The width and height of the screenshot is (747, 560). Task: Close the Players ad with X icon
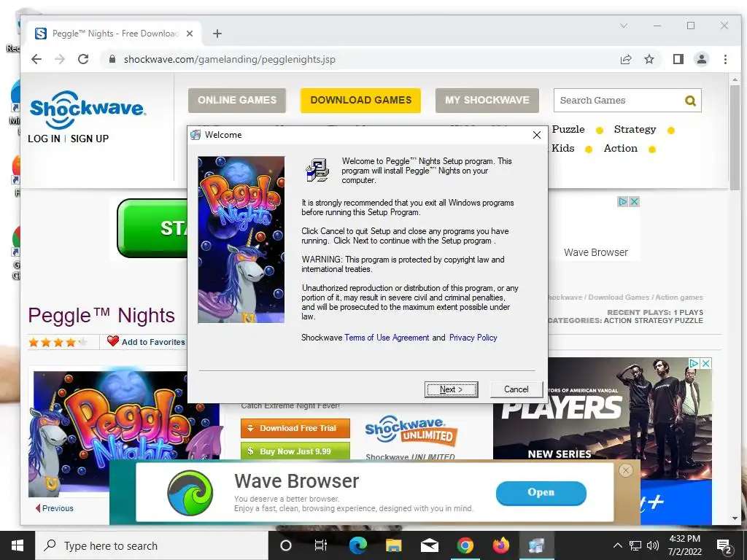[706, 363]
